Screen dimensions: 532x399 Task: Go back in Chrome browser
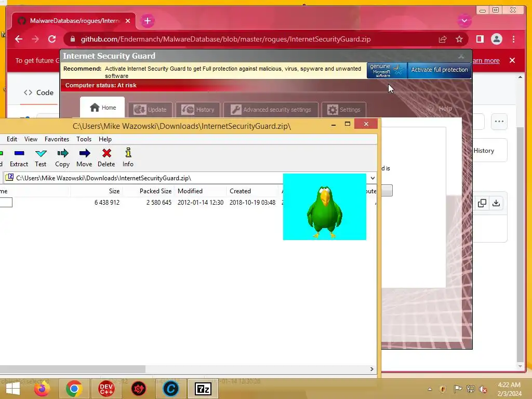click(19, 39)
